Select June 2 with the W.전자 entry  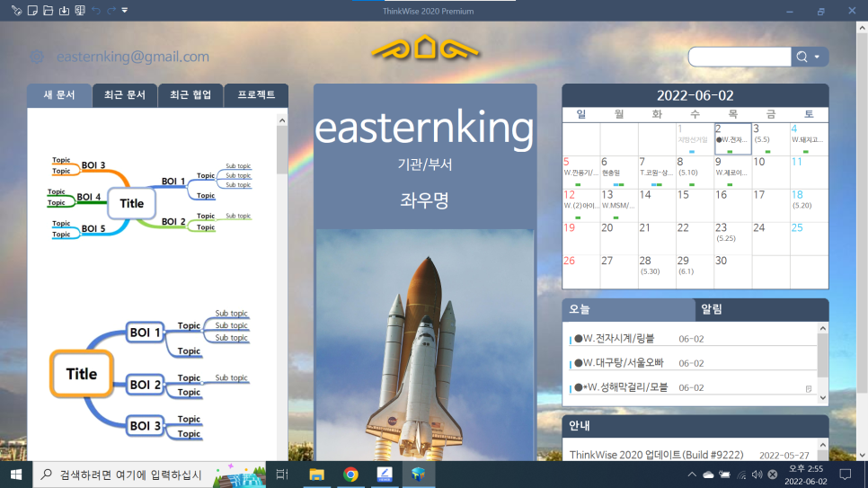(x=733, y=139)
